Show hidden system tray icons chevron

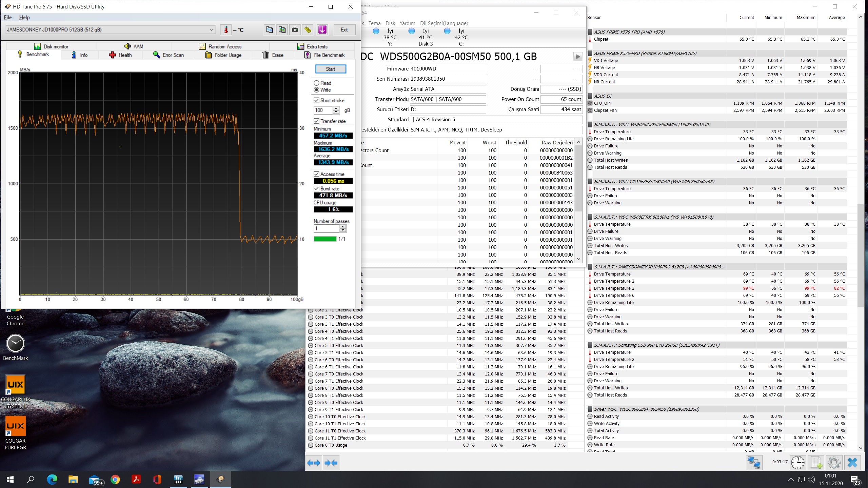791,480
